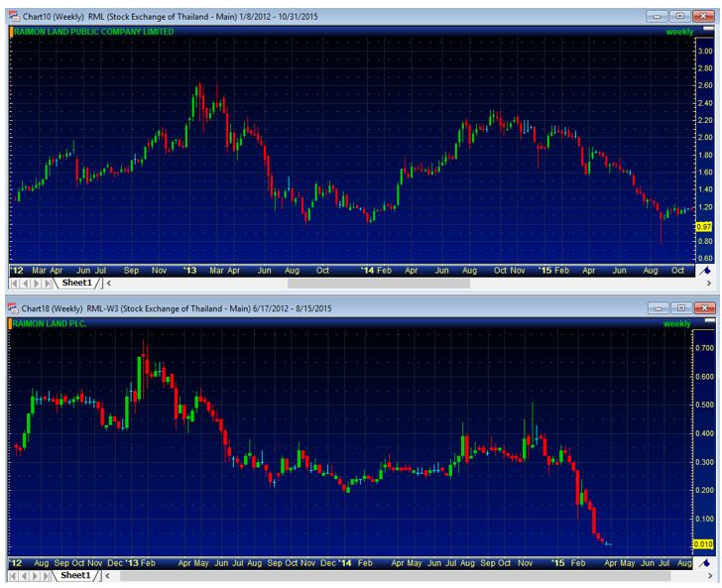The image size is (722, 588).
Task: Select Sheet1 tab in Chart18 window
Action: click(x=76, y=575)
